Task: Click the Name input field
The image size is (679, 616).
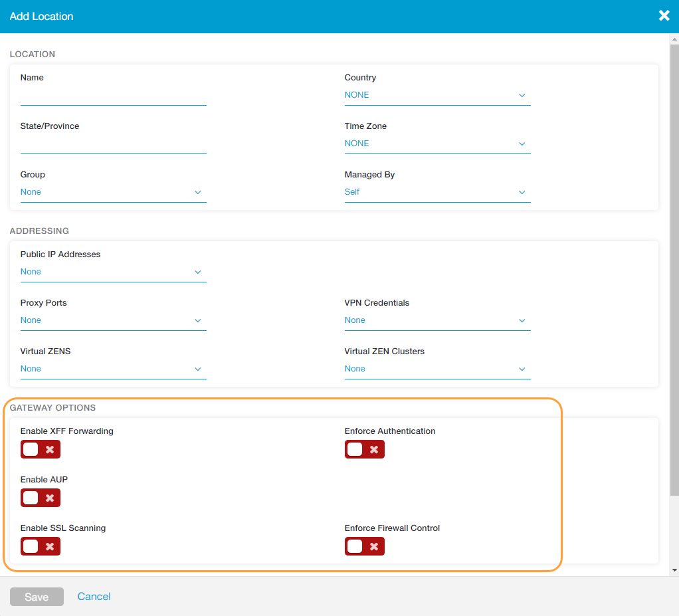Action: tap(113, 96)
